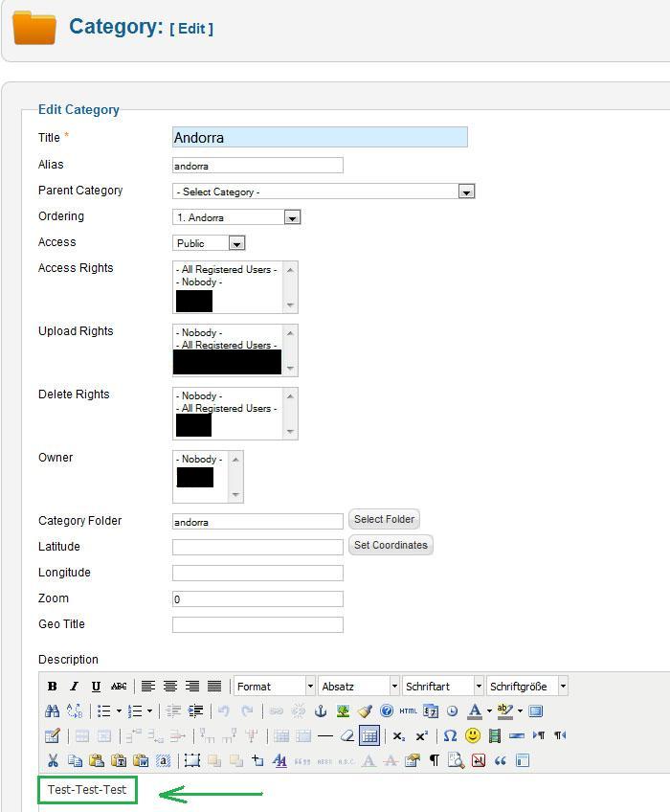Click the scissors cut icon

coord(53,760)
